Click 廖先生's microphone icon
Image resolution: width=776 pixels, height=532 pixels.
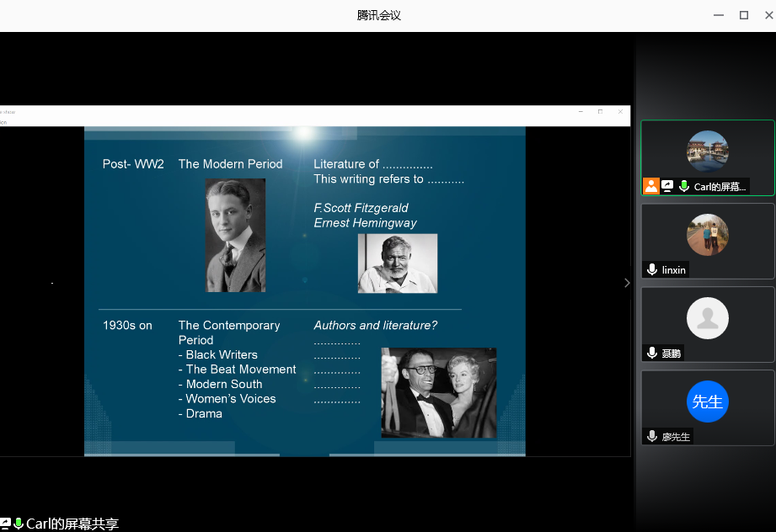point(652,437)
